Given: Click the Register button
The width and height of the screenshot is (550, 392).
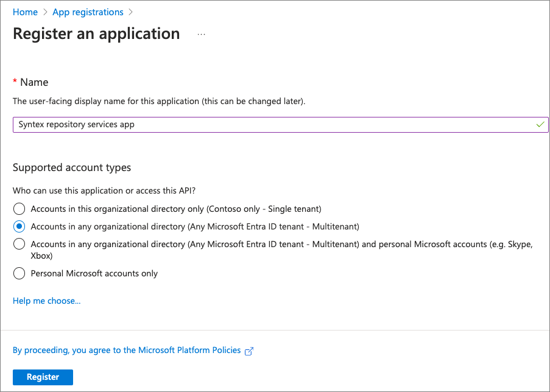Looking at the screenshot, I should [43, 377].
